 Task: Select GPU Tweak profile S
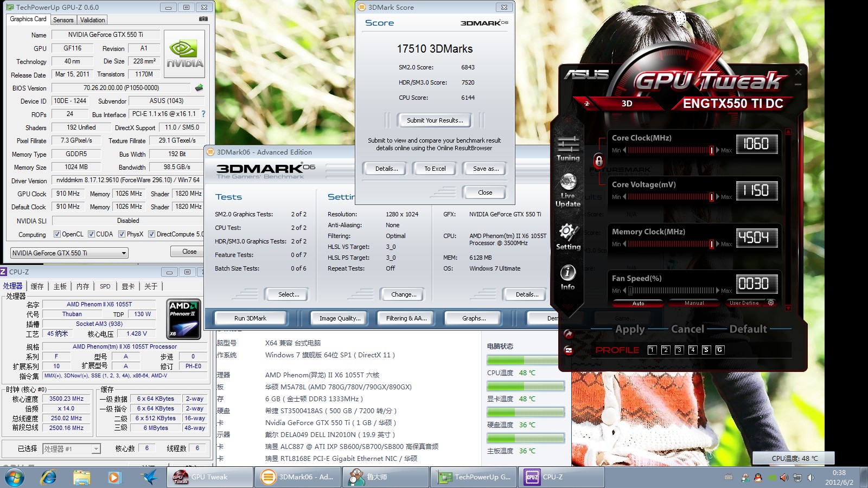[706, 350]
